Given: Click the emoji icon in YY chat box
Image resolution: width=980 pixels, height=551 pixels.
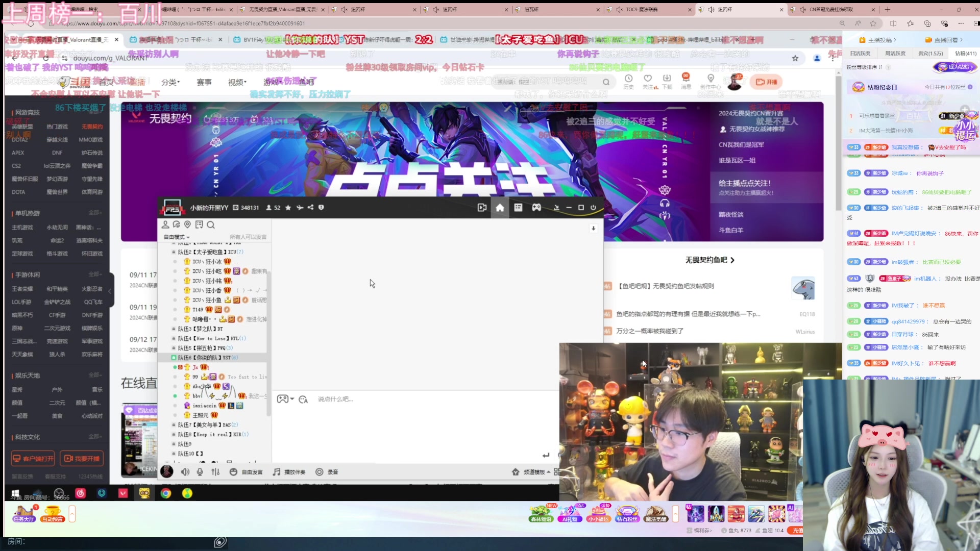Looking at the screenshot, I should coord(303,399).
